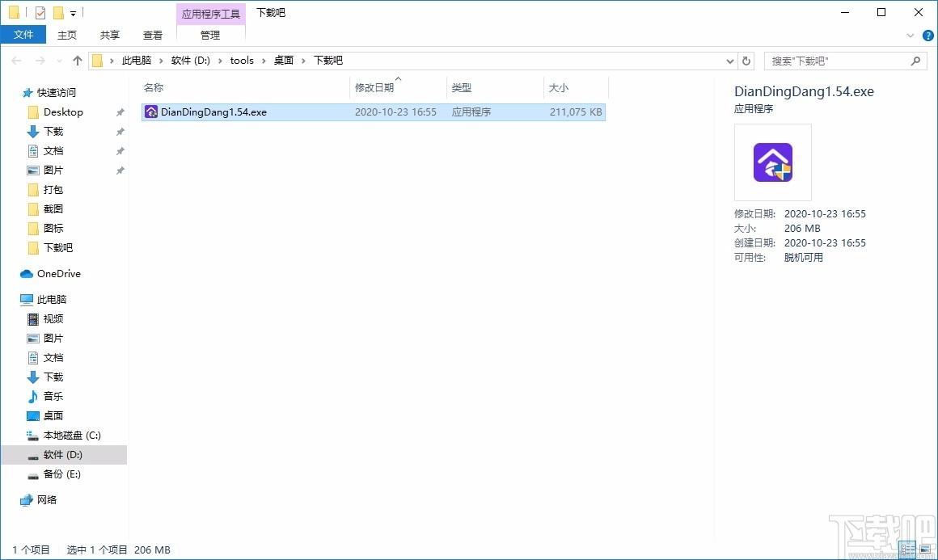
Task: Switch to large icons view in status bar
Action: click(925, 549)
